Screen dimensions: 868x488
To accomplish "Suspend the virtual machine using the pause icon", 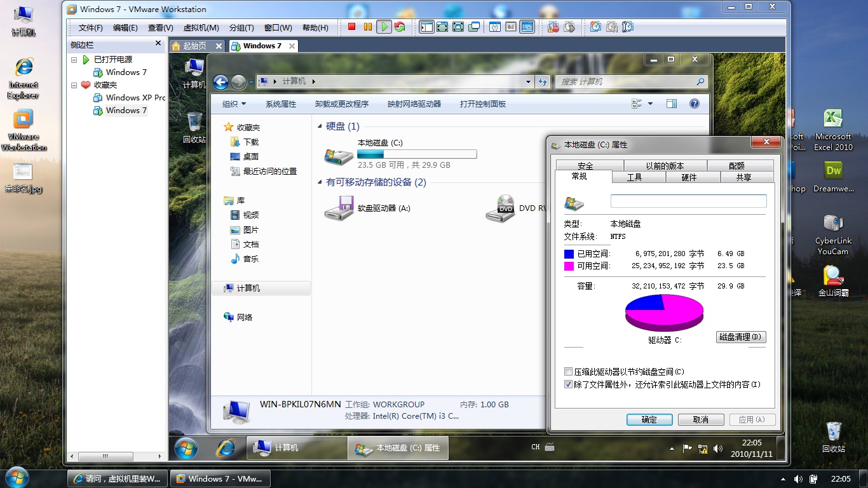I will (367, 27).
